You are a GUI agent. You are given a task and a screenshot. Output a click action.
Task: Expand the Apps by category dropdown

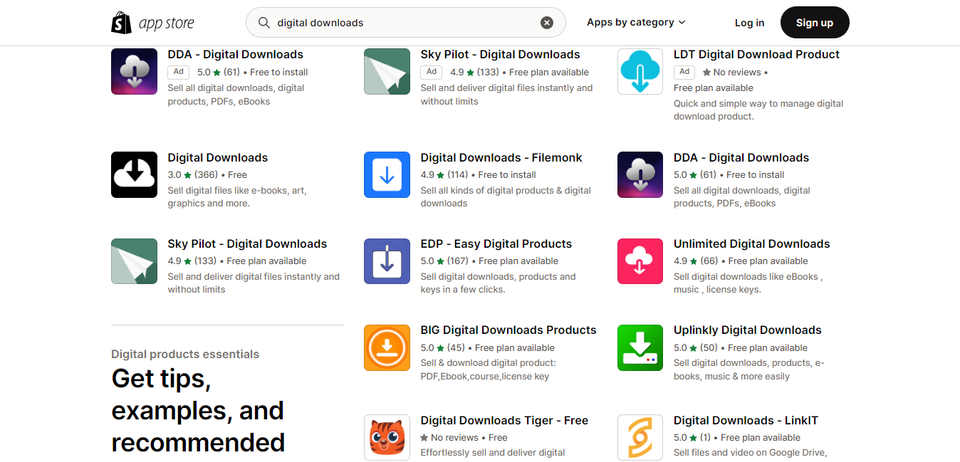click(x=636, y=23)
